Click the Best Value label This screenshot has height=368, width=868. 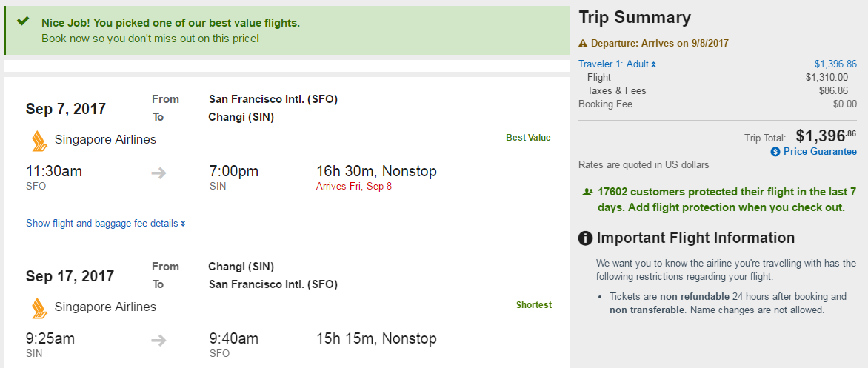(x=528, y=138)
